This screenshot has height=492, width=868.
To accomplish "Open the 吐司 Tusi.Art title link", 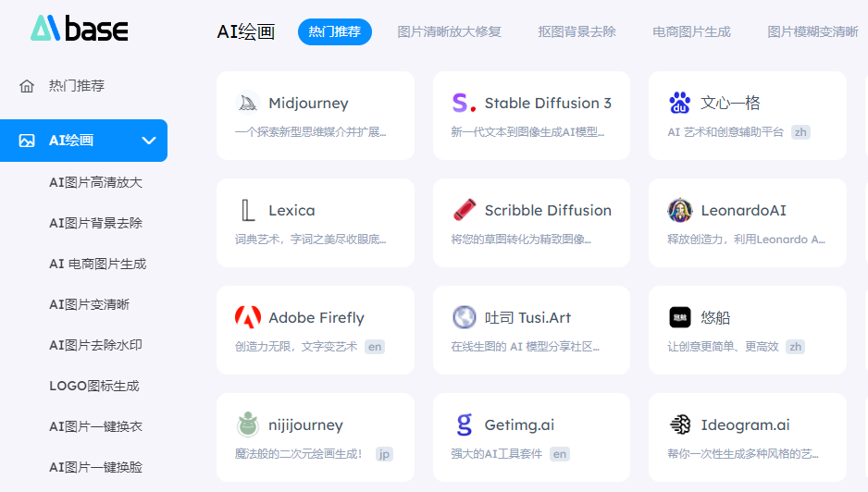I will [x=527, y=317].
